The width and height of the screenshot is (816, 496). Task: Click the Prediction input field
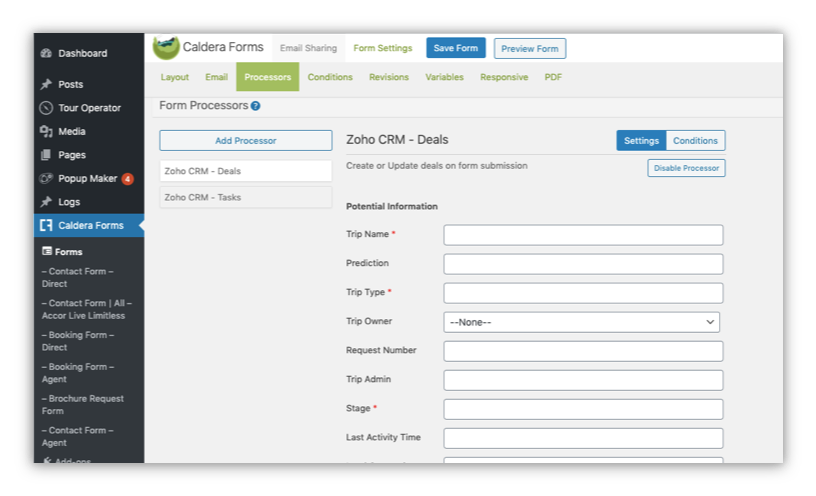point(583,264)
